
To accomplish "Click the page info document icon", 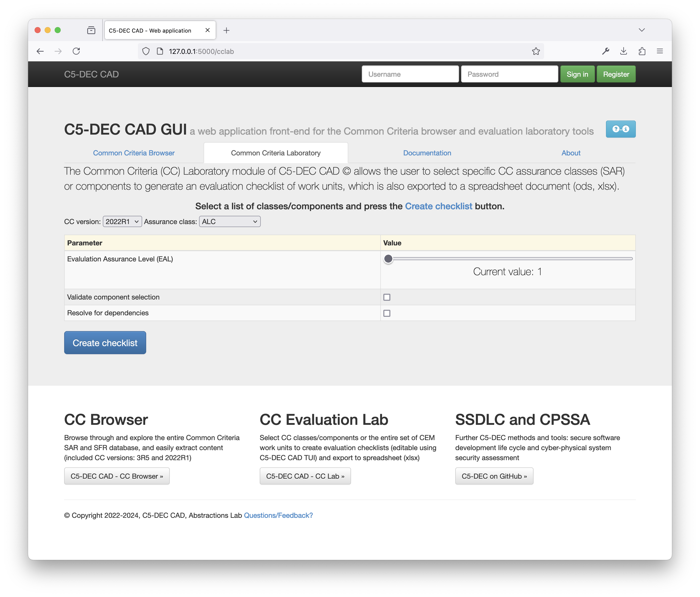I will tap(160, 51).
